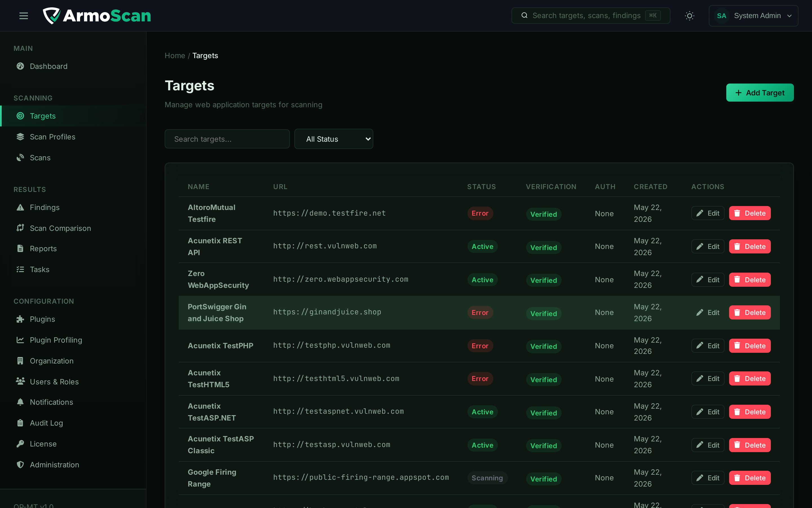Screen dimensions: 812x508
Task: Open the Administration page
Action: (x=73, y=465)
